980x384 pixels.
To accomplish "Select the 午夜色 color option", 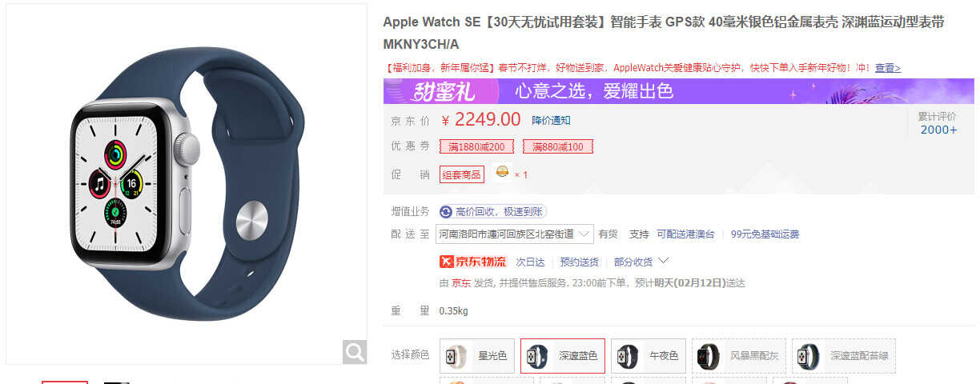I will pyautogui.click(x=649, y=355).
